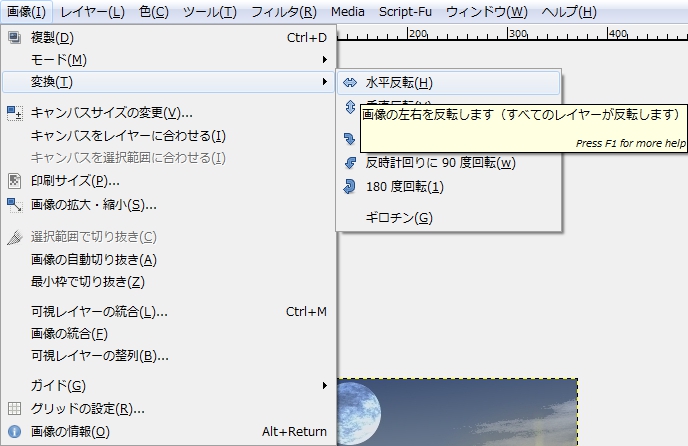Choose グリッドの設定(R)... entry
Image resolution: width=688 pixels, height=446 pixels.
pos(168,409)
